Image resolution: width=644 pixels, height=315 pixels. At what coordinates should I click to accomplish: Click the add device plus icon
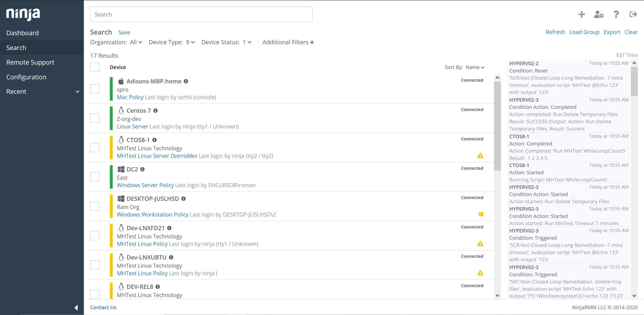(582, 14)
